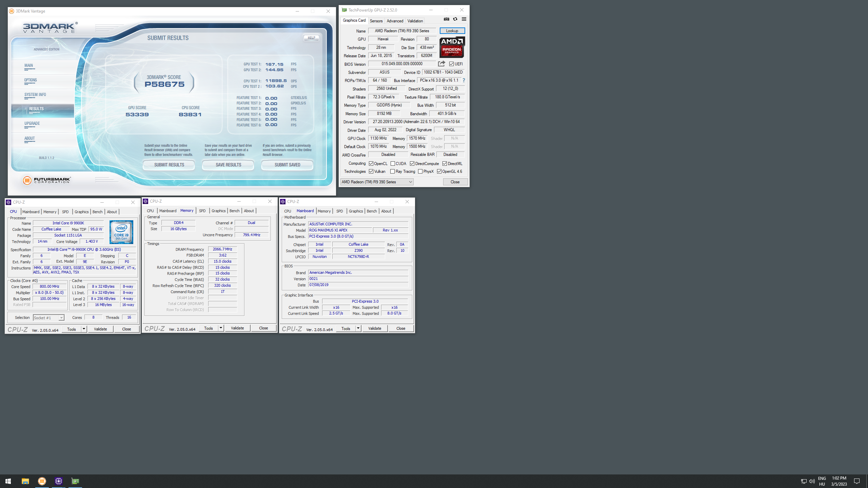Click the ROG MAXIMUS XI APEX model field
The height and width of the screenshot is (488, 868).
340,230
